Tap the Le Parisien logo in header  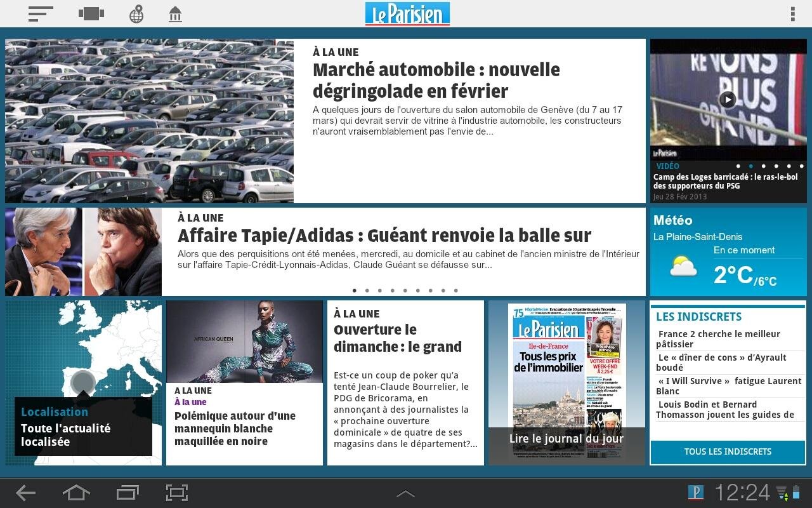[x=407, y=13]
